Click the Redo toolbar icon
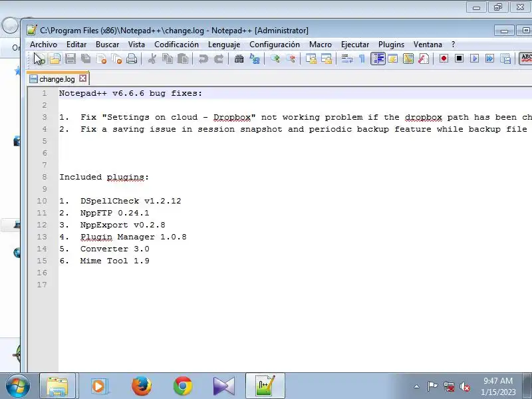Image resolution: width=532 pixels, height=399 pixels. (219, 59)
